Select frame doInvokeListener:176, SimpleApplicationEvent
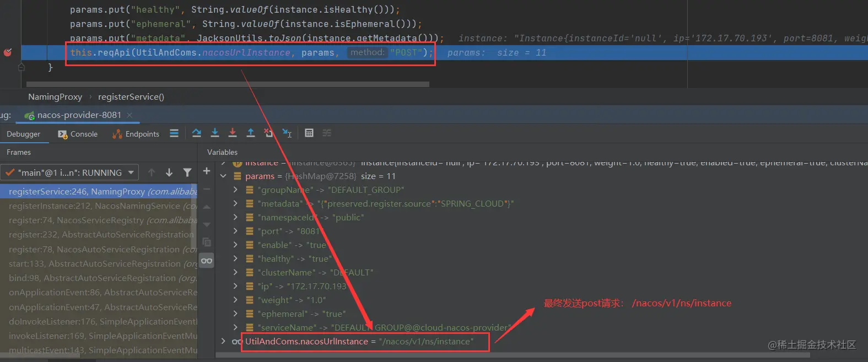This screenshot has height=362, width=868. 99,321
